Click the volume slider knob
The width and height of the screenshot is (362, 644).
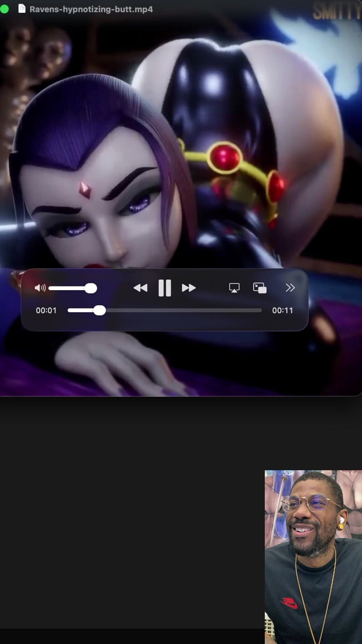[x=90, y=288]
